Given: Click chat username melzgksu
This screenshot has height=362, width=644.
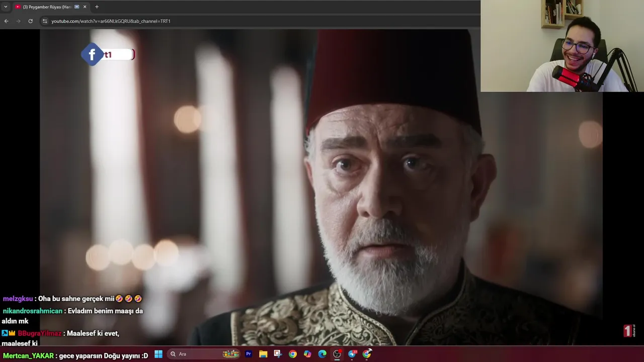Looking at the screenshot, I should point(18,299).
